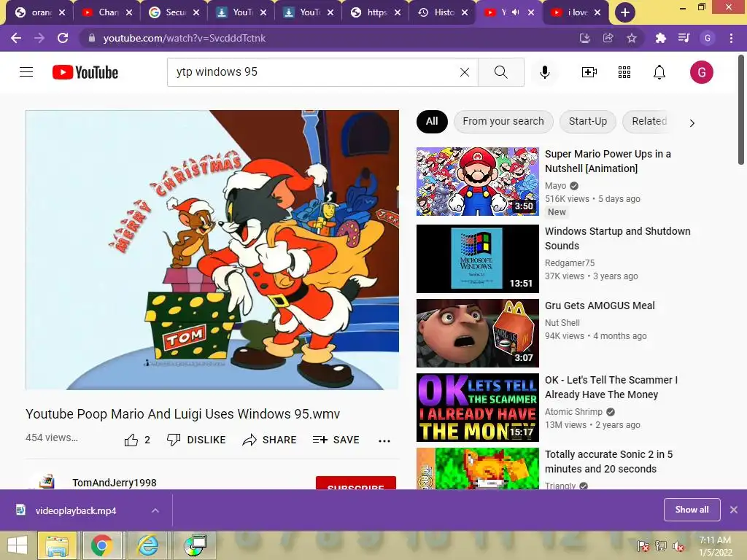The height and width of the screenshot is (560, 747).
Task: Open Totally accurate Sonic 2 video title
Action: coord(609,462)
